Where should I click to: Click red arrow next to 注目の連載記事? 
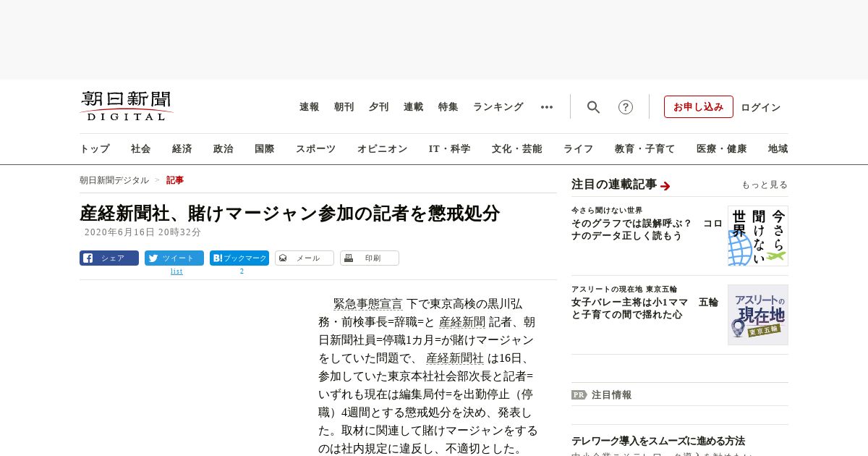665,186
